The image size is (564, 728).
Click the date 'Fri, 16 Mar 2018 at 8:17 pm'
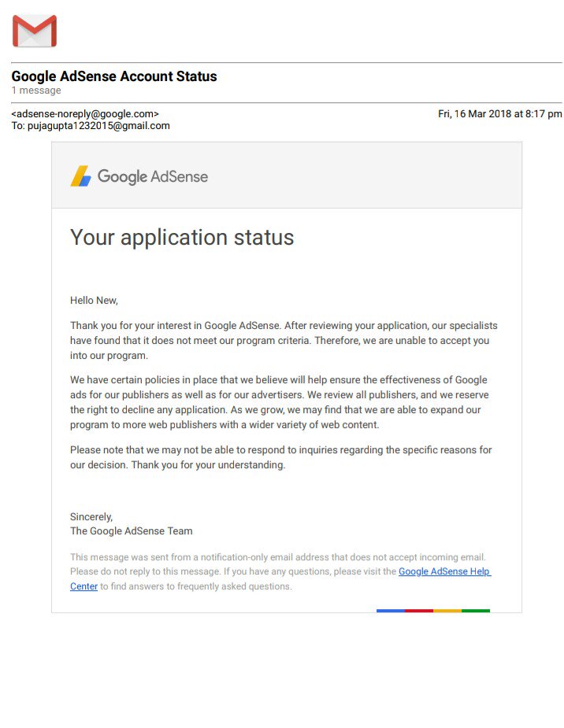tap(500, 114)
